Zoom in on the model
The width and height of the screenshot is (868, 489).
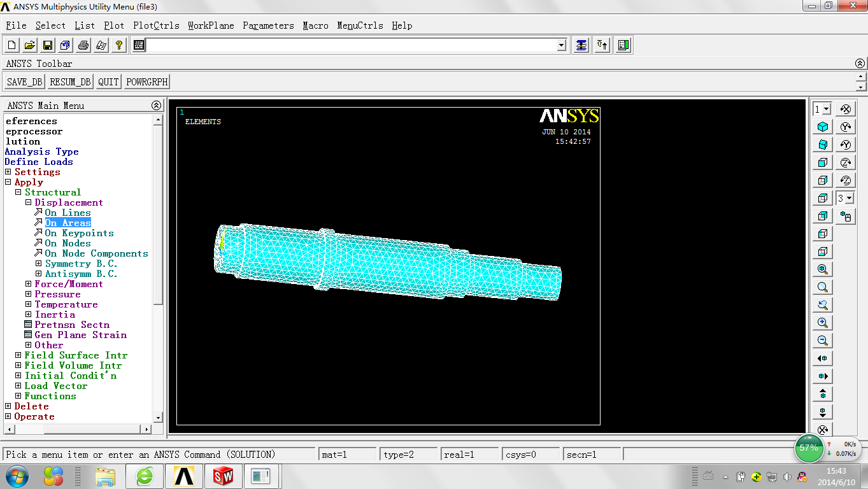(823, 323)
